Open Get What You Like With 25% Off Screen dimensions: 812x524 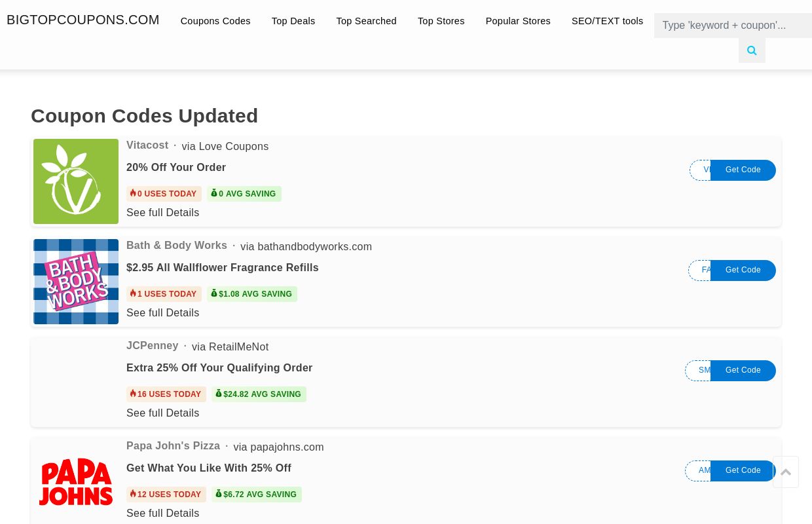tap(209, 468)
